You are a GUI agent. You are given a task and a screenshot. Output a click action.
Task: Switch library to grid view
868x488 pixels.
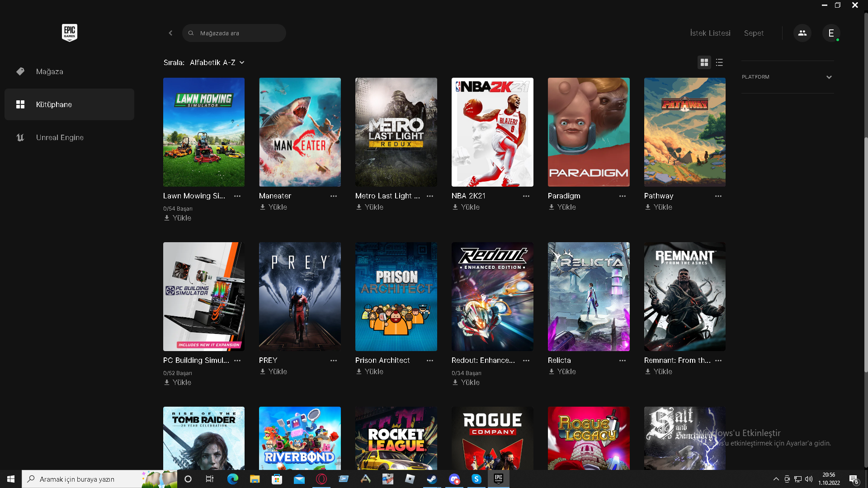704,62
